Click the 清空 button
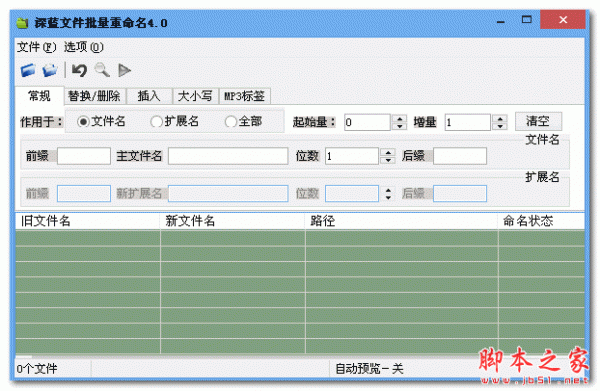This screenshot has width=600, height=391. coord(538,121)
